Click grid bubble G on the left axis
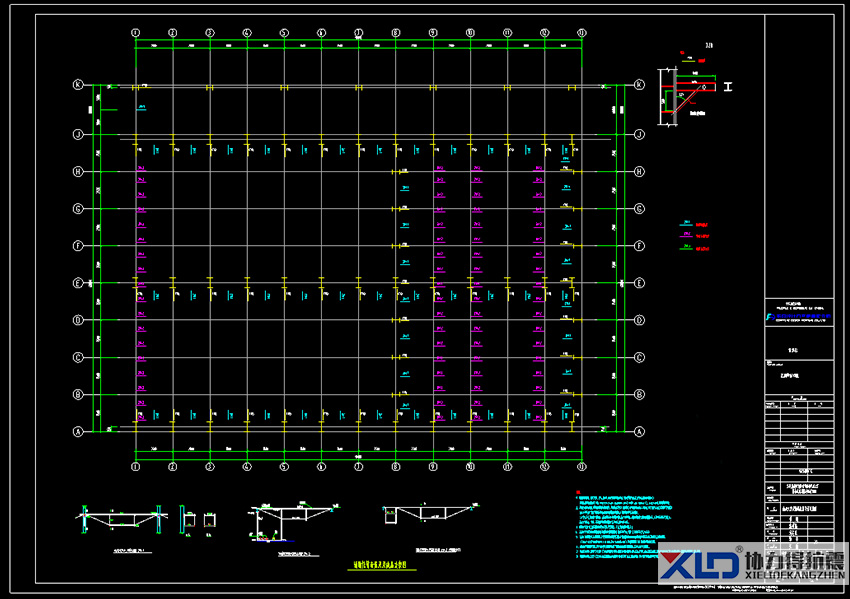850x599 pixels. click(x=78, y=209)
